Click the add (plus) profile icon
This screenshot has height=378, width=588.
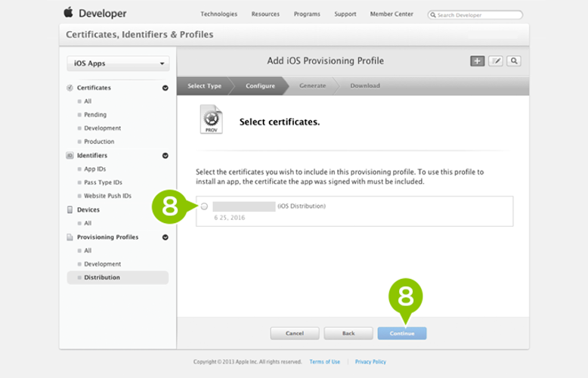pyautogui.click(x=478, y=61)
